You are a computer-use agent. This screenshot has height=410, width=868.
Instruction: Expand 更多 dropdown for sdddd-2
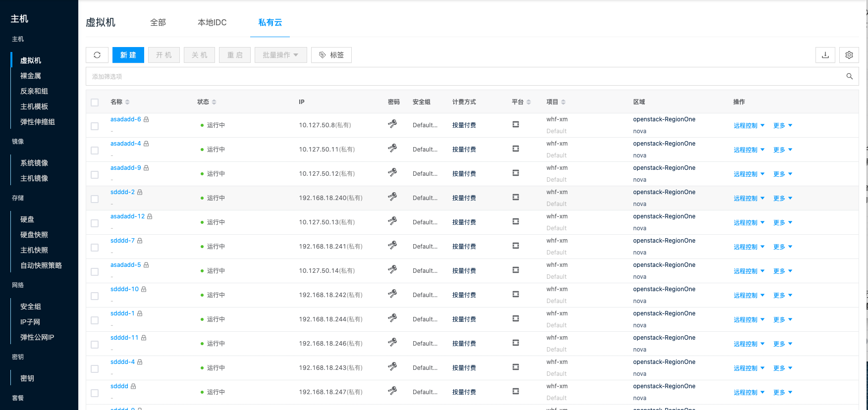pyautogui.click(x=783, y=199)
